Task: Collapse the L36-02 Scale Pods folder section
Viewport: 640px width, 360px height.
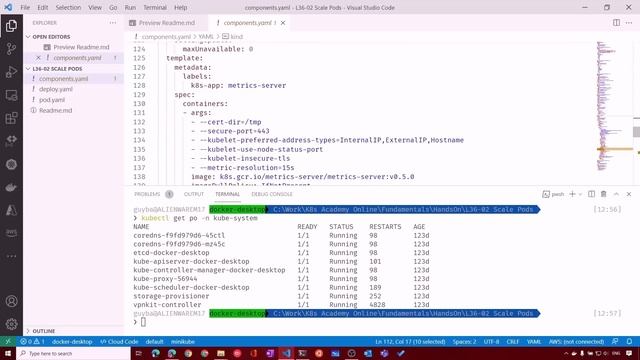Action: click(57, 69)
